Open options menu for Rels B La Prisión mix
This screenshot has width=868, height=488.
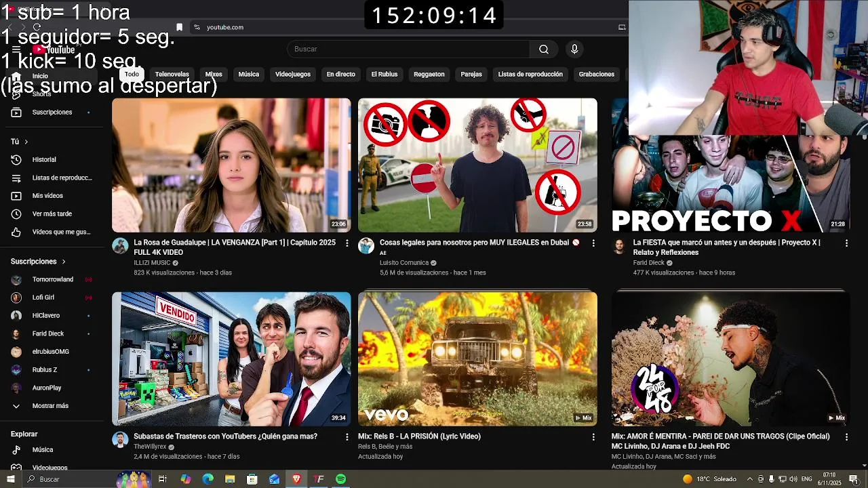click(x=593, y=437)
